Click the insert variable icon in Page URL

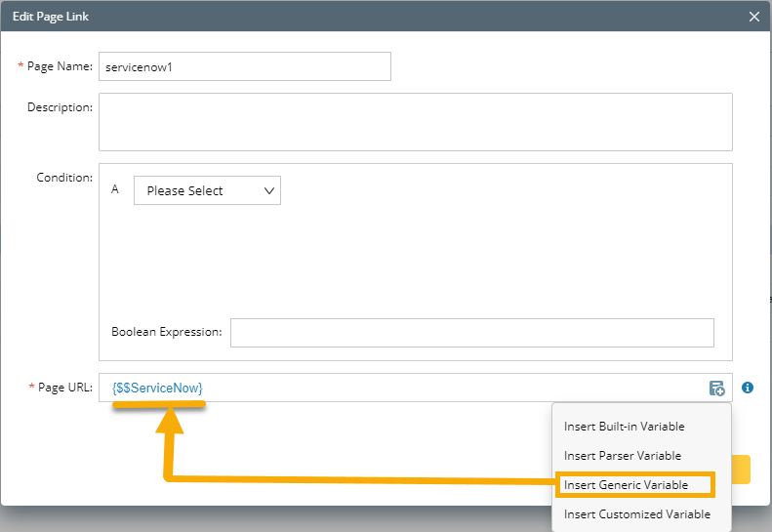(717, 389)
